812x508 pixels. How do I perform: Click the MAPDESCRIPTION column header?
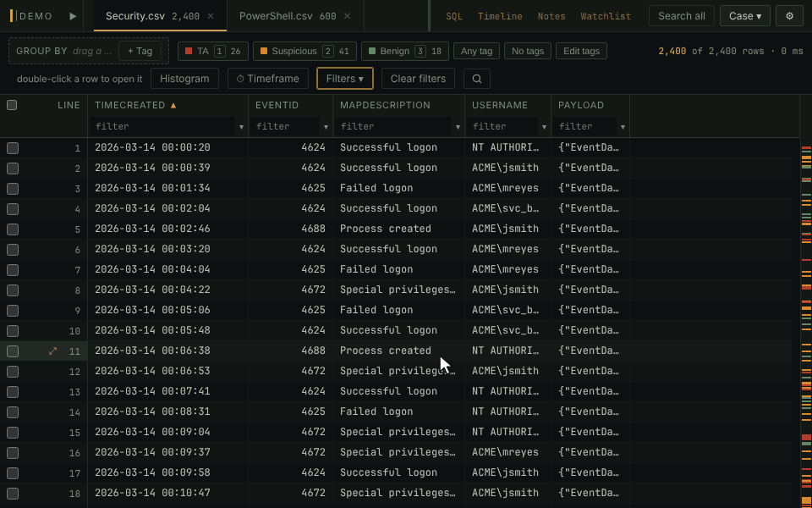tap(385, 105)
